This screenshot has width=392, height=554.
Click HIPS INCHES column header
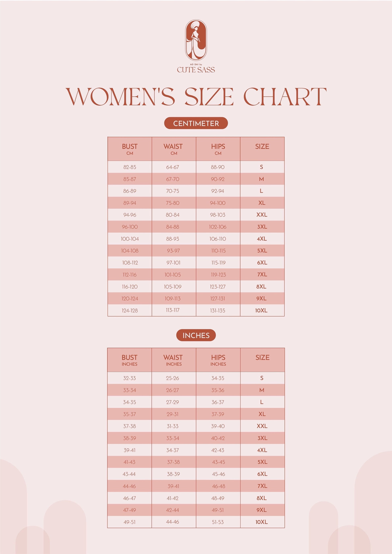tap(218, 360)
